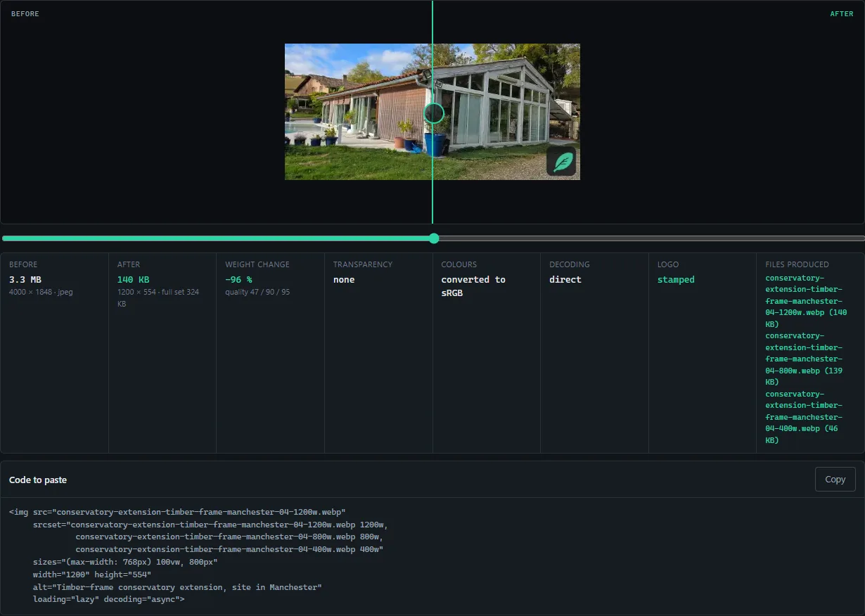Copy the code to paste snippet
The image size is (865, 616).
835,480
